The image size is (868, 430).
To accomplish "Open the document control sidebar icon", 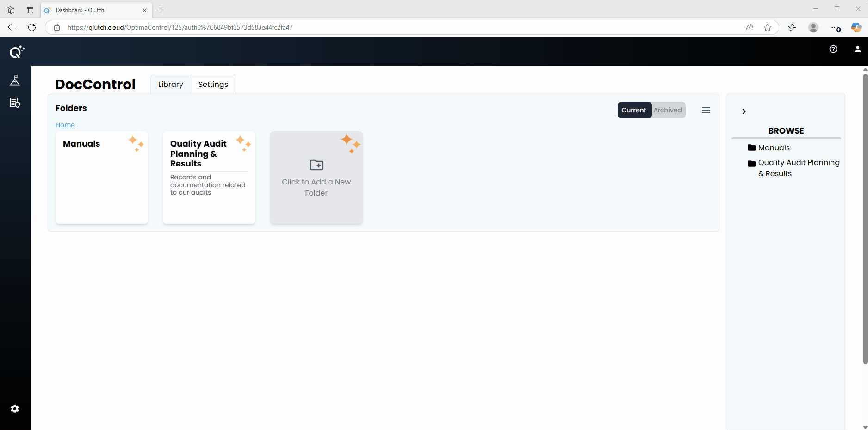I will [x=15, y=103].
